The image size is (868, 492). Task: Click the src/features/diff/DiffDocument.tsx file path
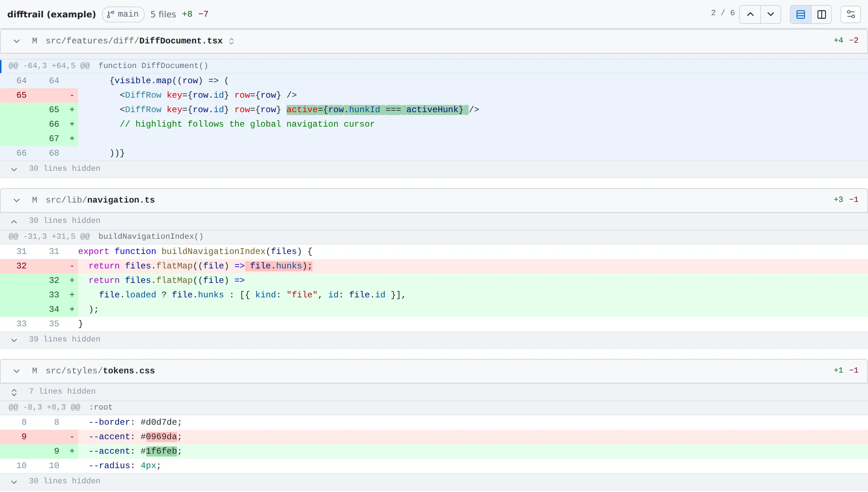tap(134, 41)
